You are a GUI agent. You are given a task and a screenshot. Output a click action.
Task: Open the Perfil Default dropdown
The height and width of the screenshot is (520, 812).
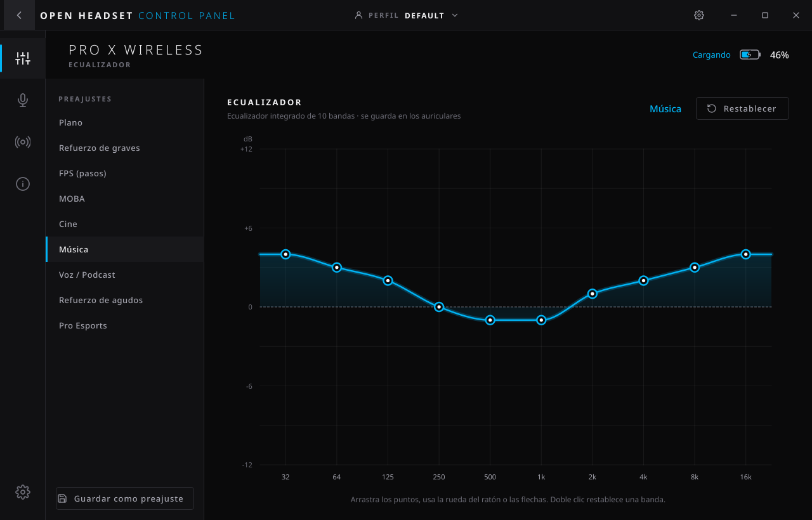click(407, 15)
